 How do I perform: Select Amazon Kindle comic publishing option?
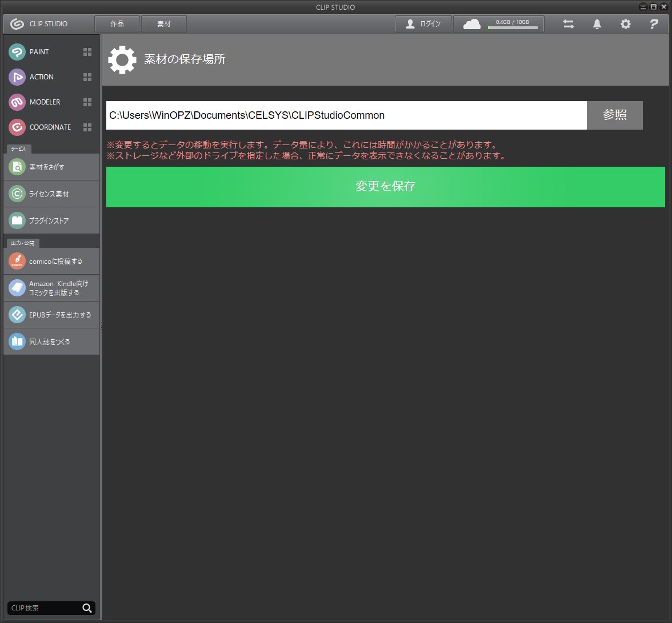tap(51, 288)
